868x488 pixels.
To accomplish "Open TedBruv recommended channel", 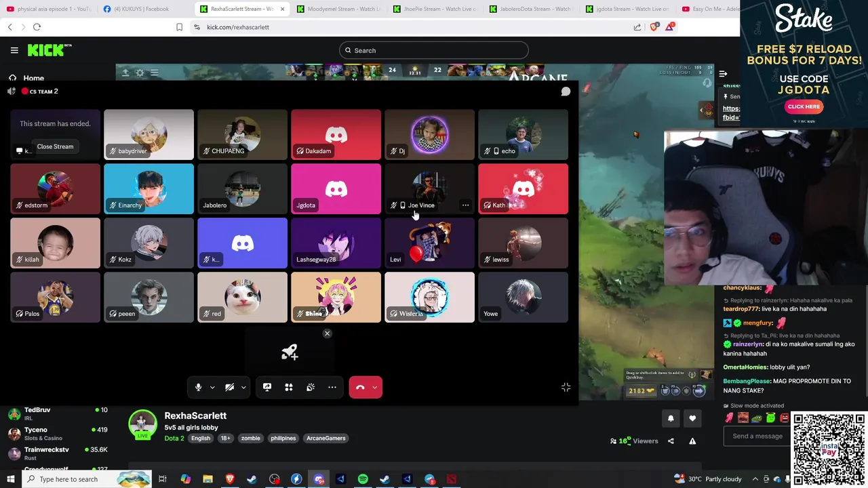I will [58, 413].
